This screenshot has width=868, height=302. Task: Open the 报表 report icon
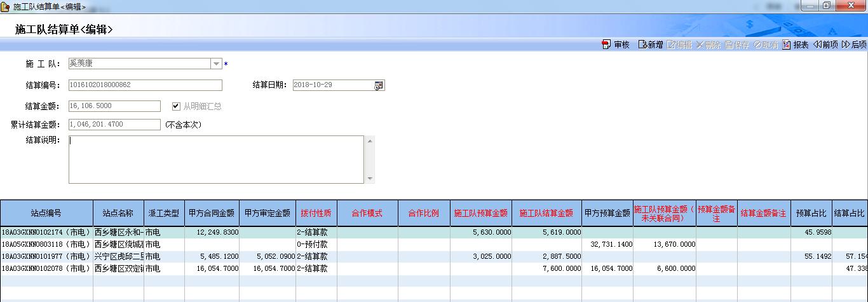(x=787, y=45)
